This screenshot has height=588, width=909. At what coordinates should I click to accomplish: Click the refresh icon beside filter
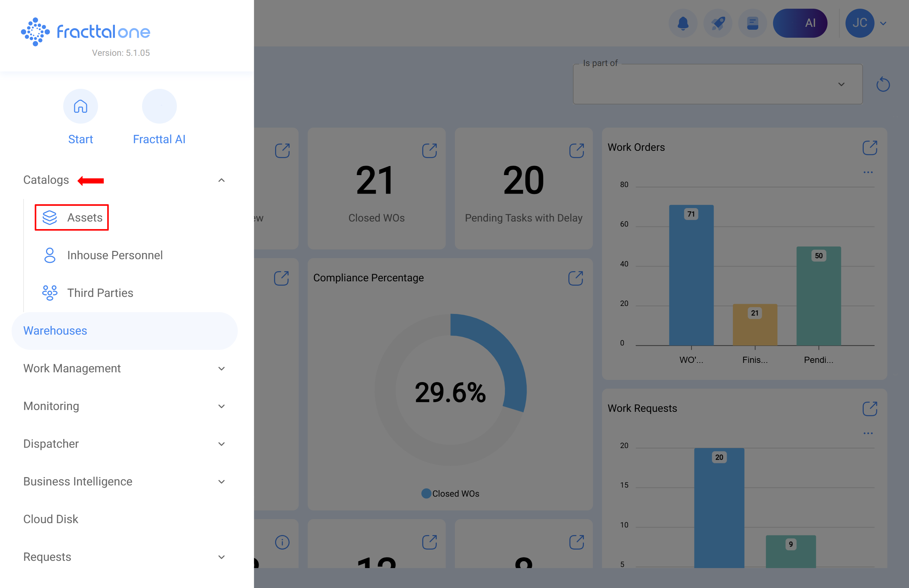tap(883, 84)
